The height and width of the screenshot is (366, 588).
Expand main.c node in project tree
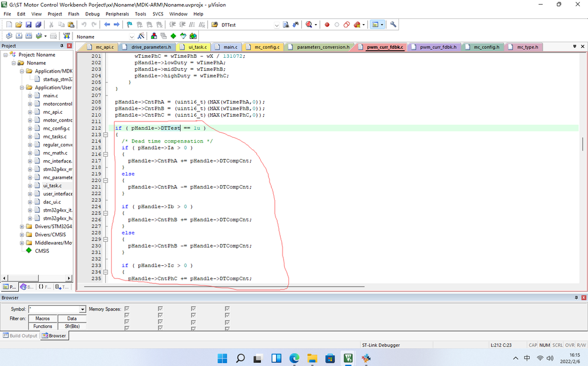(30, 95)
